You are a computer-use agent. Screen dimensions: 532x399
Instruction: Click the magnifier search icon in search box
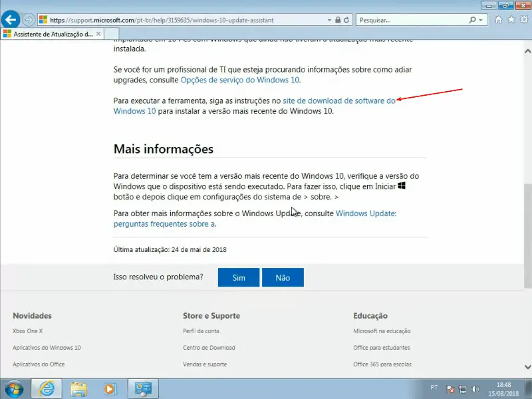(472, 20)
